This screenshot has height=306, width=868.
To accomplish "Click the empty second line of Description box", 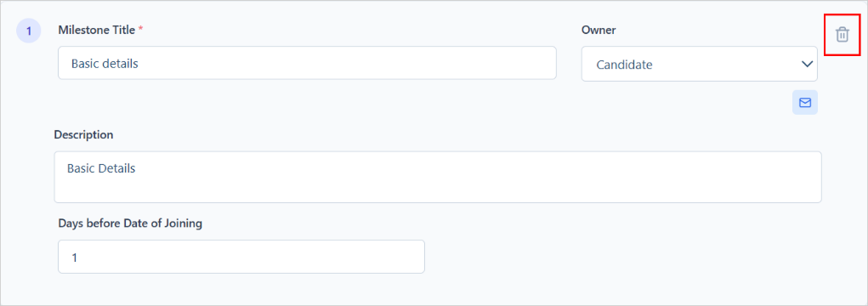I will [x=438, y=190].
